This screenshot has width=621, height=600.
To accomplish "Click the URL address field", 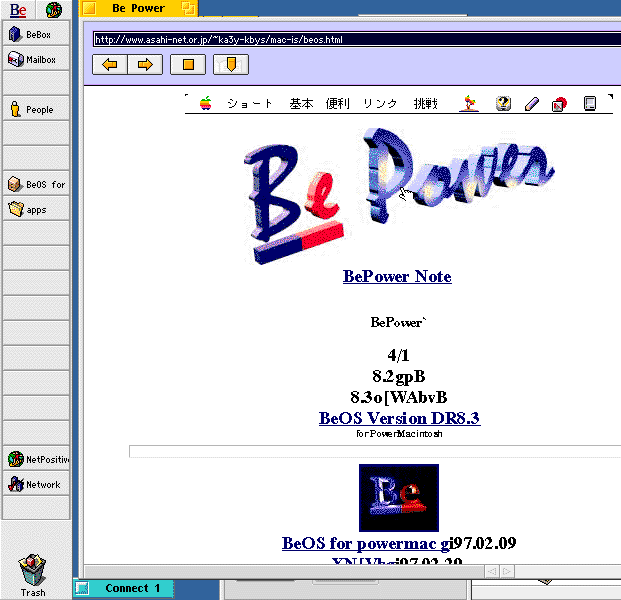I will pos(356,39).
